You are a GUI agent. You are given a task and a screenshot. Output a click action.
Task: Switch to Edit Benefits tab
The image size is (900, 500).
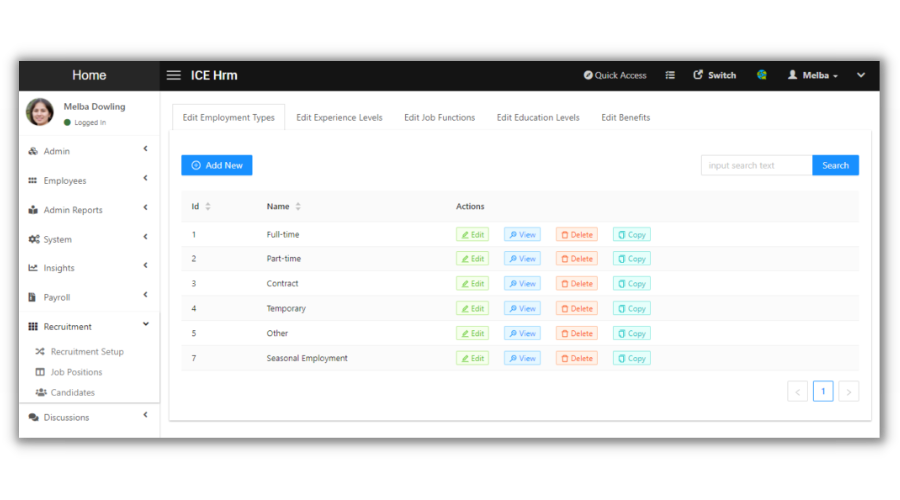[625, 117]
